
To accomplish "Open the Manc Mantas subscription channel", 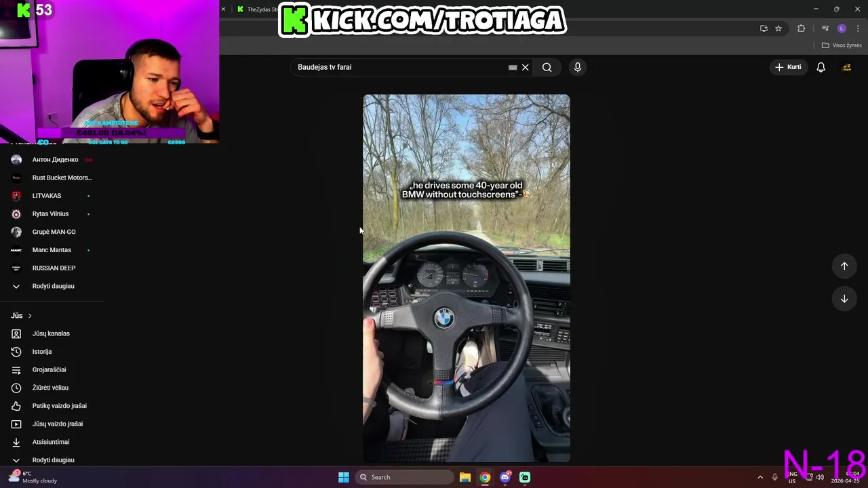I will [x=53, y=250].
